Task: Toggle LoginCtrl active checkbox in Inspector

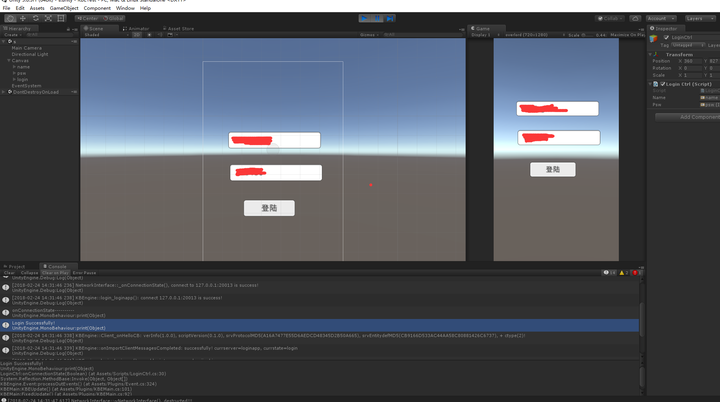Action: (666, 38)
